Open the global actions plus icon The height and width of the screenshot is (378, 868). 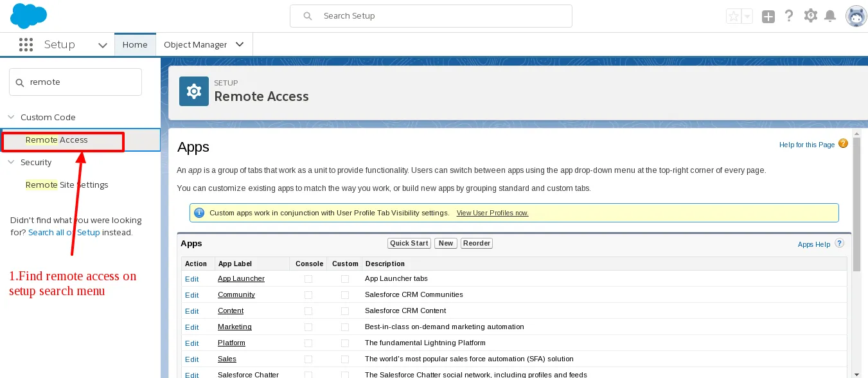coord(768,17)
